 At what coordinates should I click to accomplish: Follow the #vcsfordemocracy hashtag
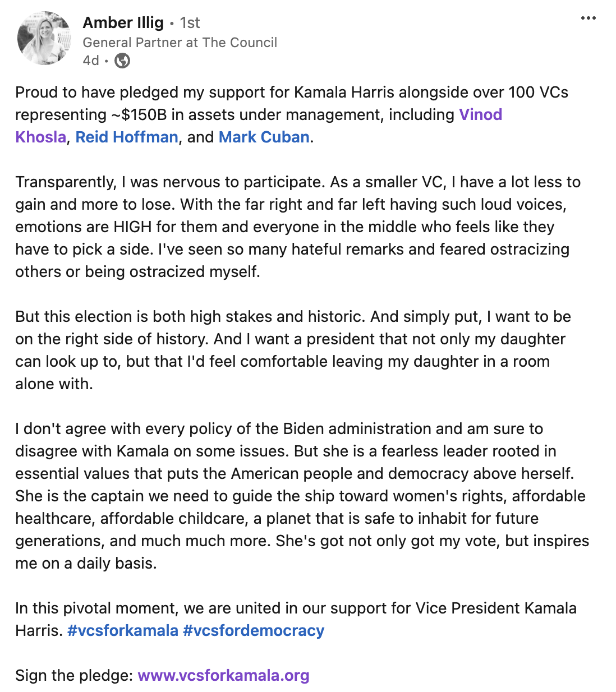click(x=254, y=631)
